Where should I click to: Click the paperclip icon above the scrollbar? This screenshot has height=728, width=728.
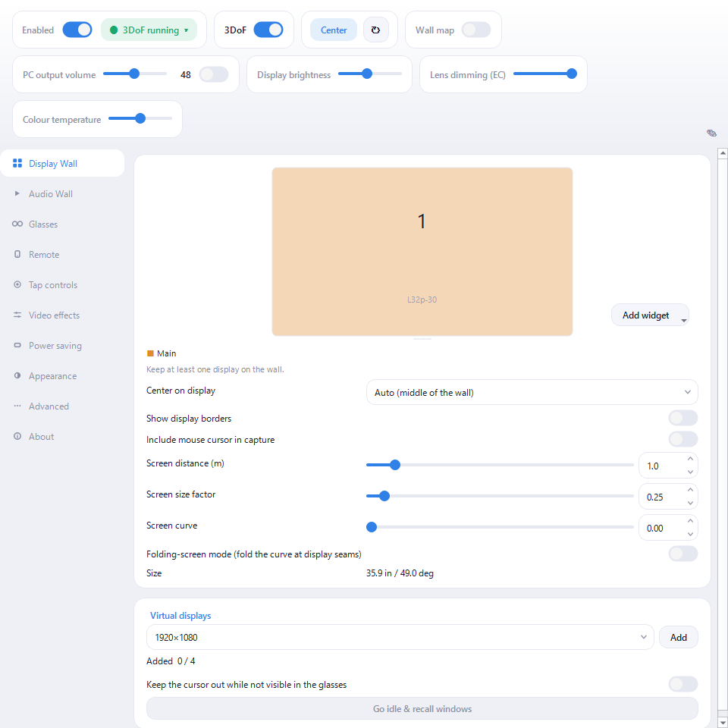coord(711,133)
